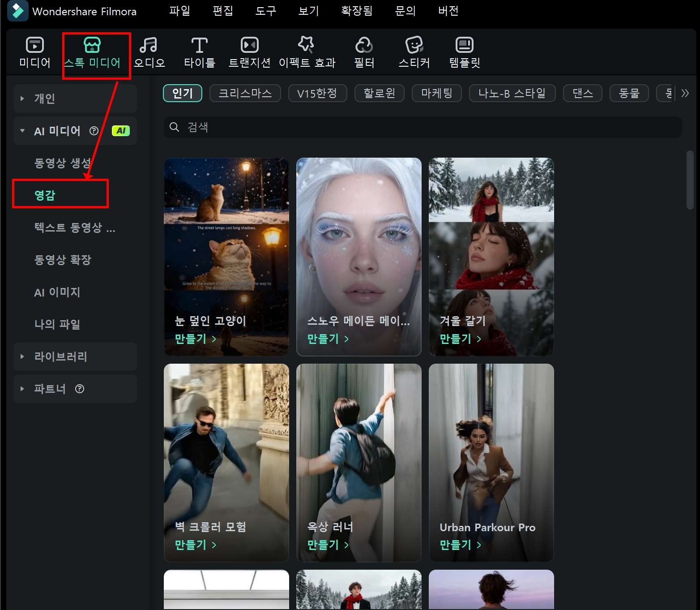The height and width of the screenshot is (610, 700).
Task: Open the 미디어 panel icon
Action: click(34, 51)
